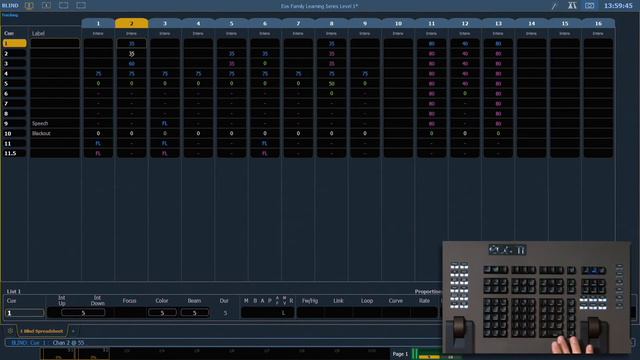Select channel 8 column header
This screenshot has height=360, width=640.
(331, 24)
